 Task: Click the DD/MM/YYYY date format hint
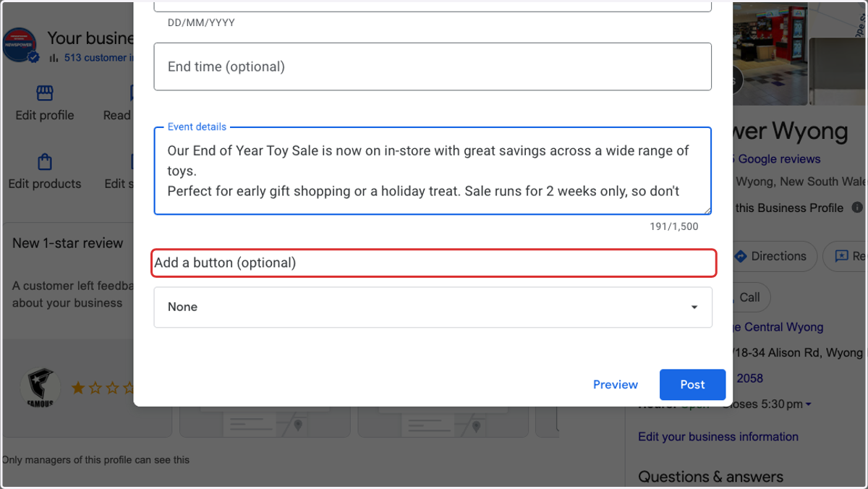(201, 22)
